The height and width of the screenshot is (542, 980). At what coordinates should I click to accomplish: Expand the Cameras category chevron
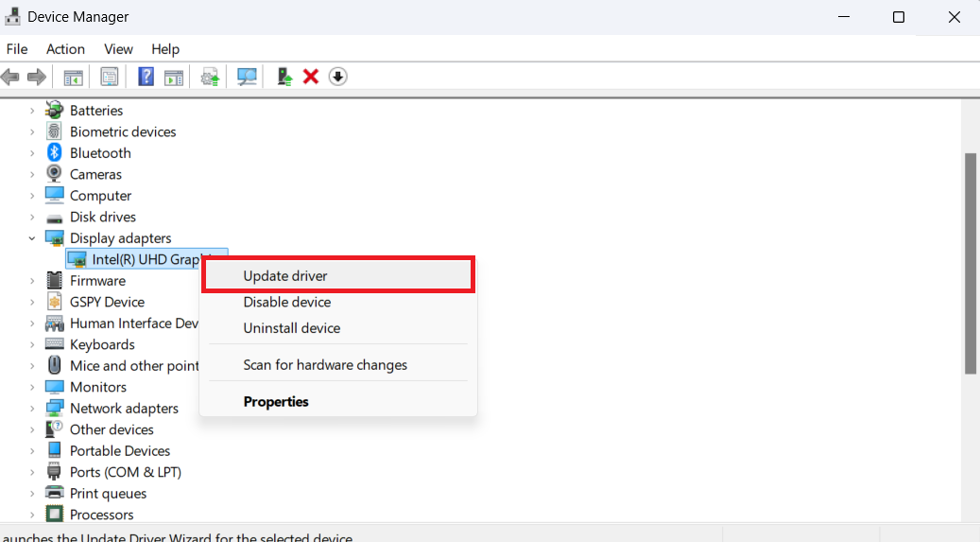(x=32, y=175)
